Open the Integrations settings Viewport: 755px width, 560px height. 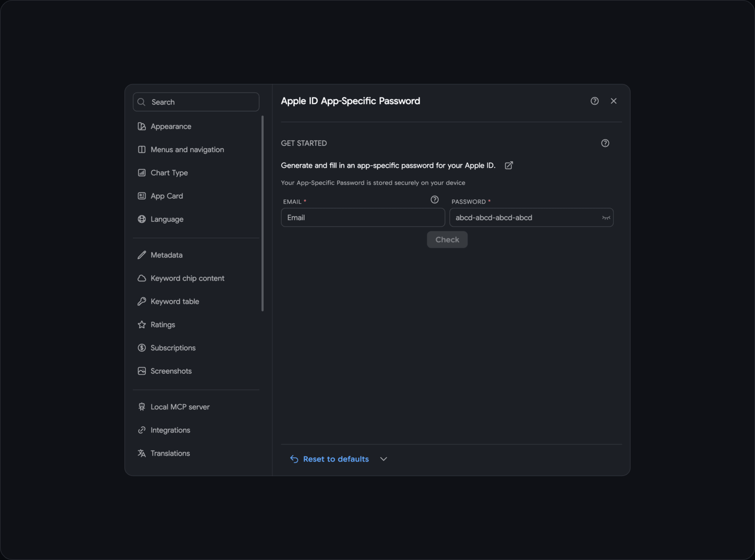(196, 430)
